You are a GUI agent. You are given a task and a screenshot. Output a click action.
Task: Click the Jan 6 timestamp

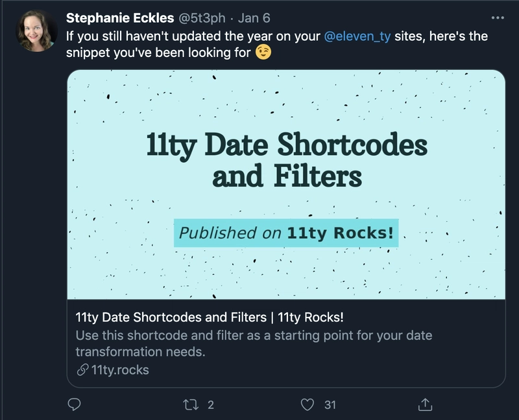coord(254,18)
